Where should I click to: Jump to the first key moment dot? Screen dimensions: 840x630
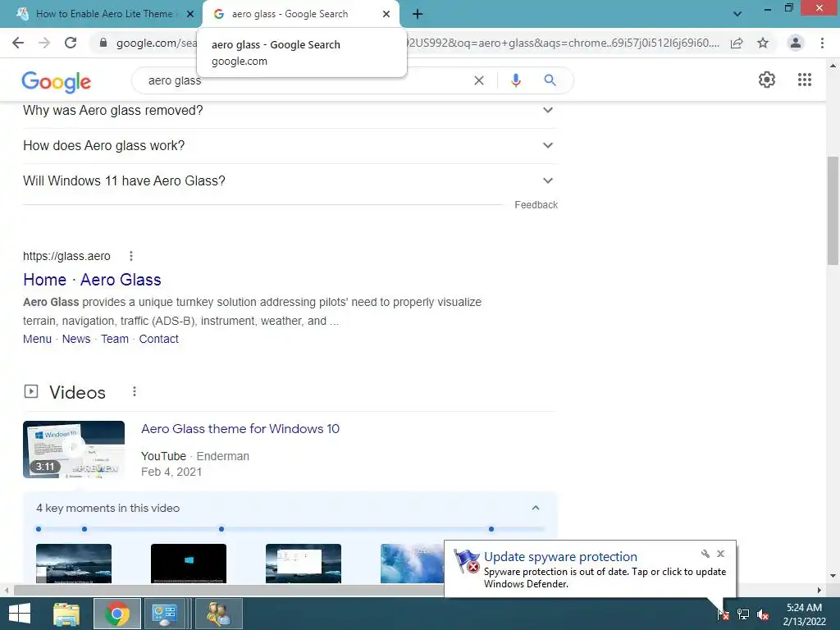tap(39, 529)
